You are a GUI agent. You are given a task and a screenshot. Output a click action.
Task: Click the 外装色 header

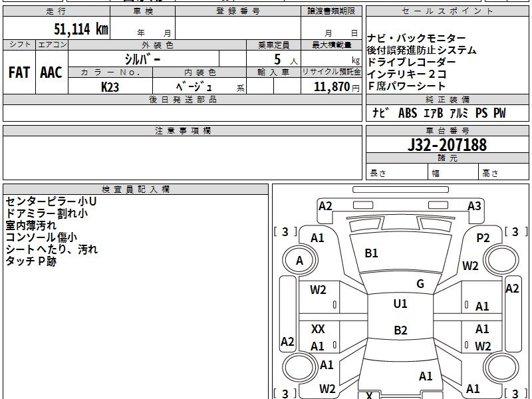[158, 45]
